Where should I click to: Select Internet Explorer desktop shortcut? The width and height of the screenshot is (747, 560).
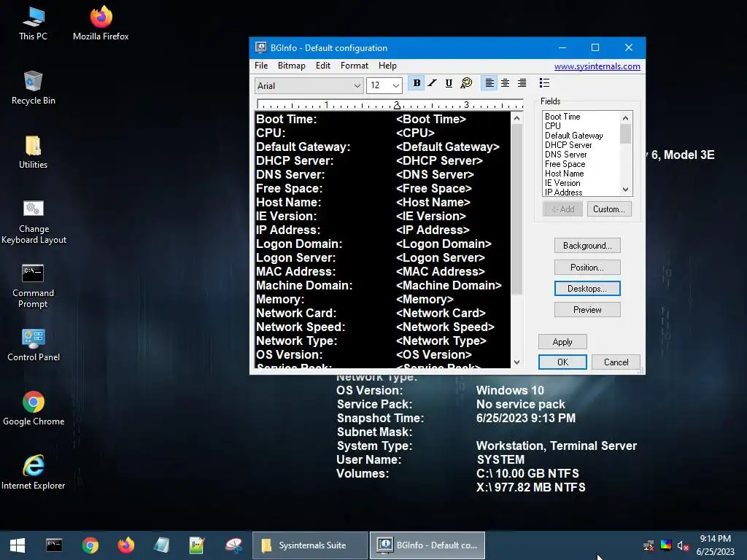pos(34,472)
